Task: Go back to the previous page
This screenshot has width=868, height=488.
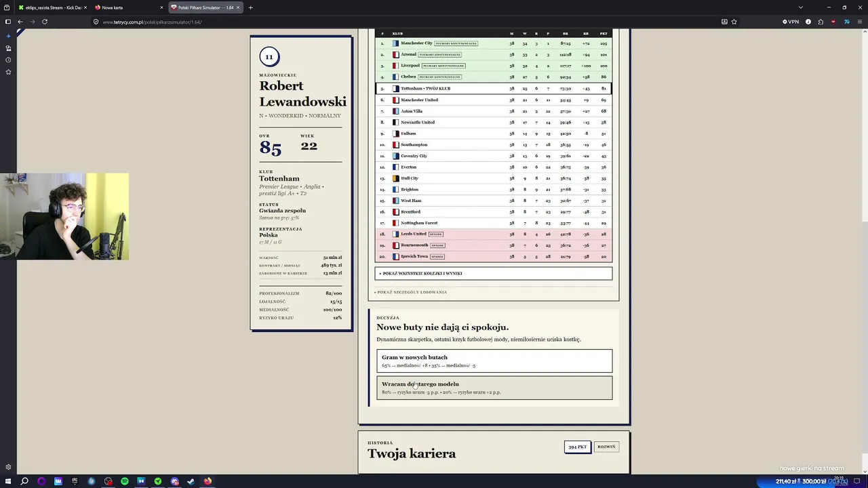Action: 20,22
